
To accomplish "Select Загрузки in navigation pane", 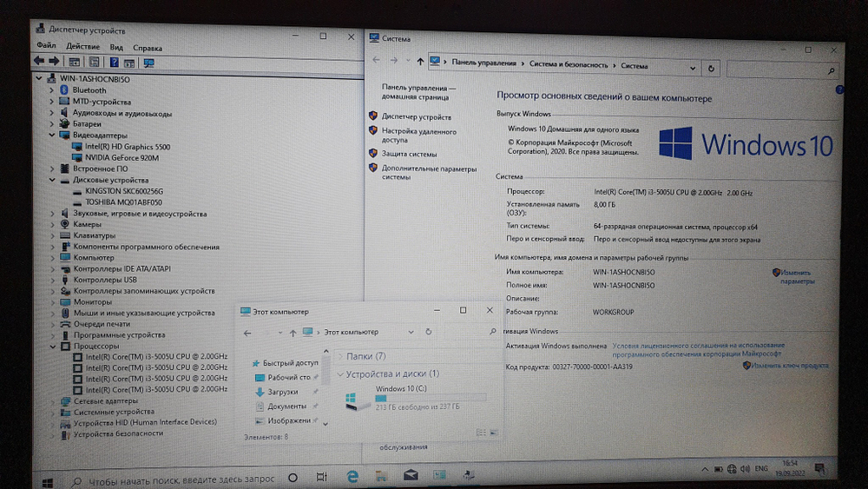I will [x=277, y=392].
